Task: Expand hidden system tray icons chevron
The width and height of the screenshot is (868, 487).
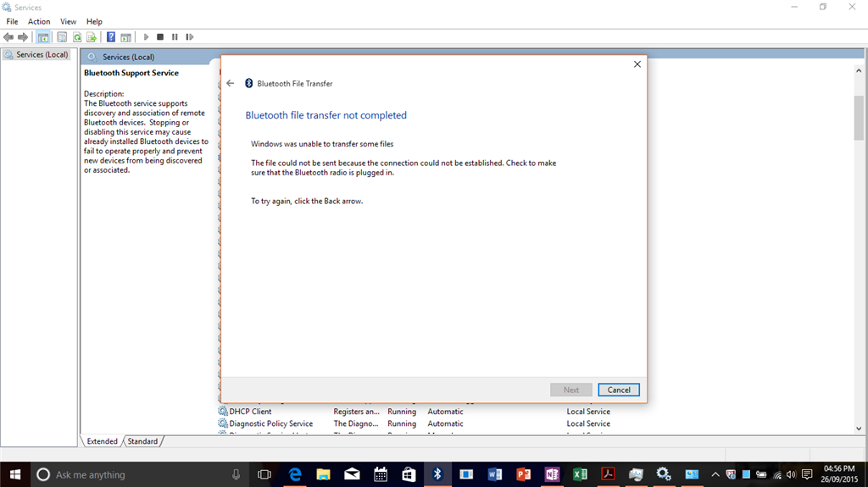Action: [715, 474]
